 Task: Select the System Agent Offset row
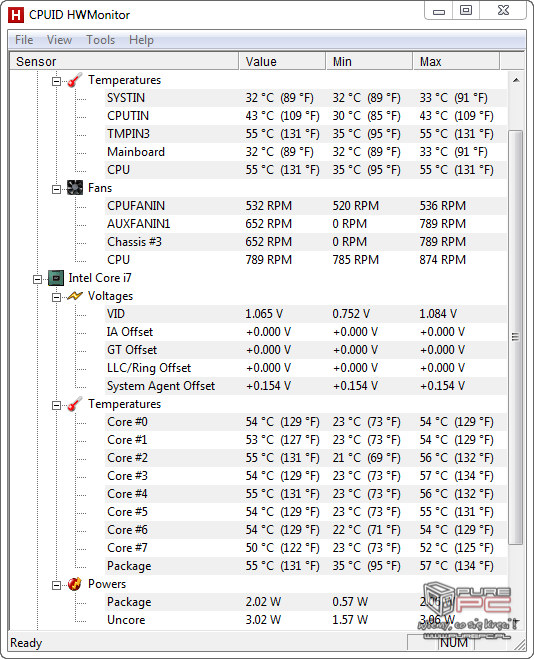coord(305,386)
